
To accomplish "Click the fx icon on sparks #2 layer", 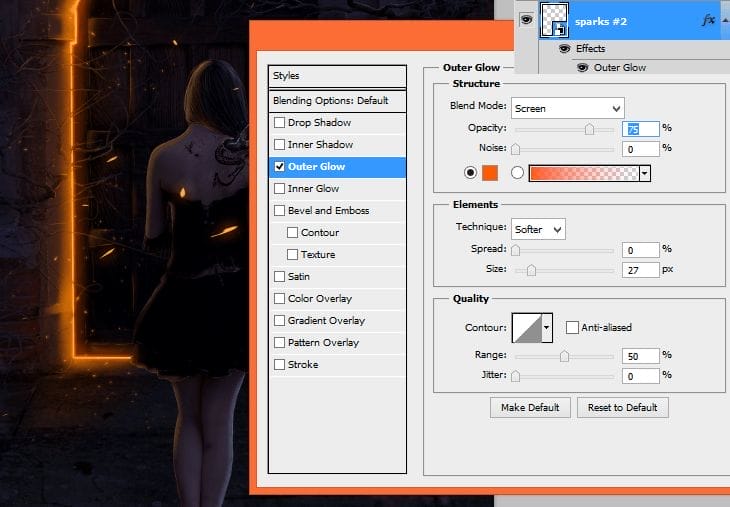I will [708, 20].
